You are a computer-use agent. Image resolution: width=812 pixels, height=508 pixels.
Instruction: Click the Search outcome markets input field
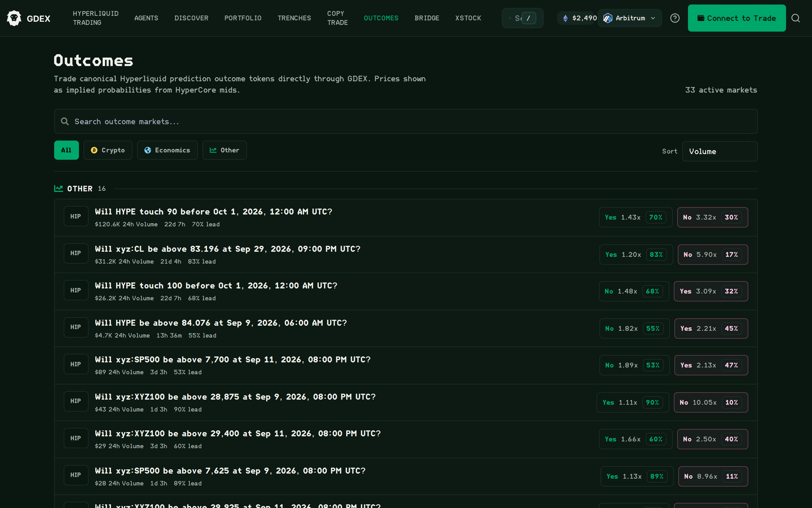pos(406,121)
